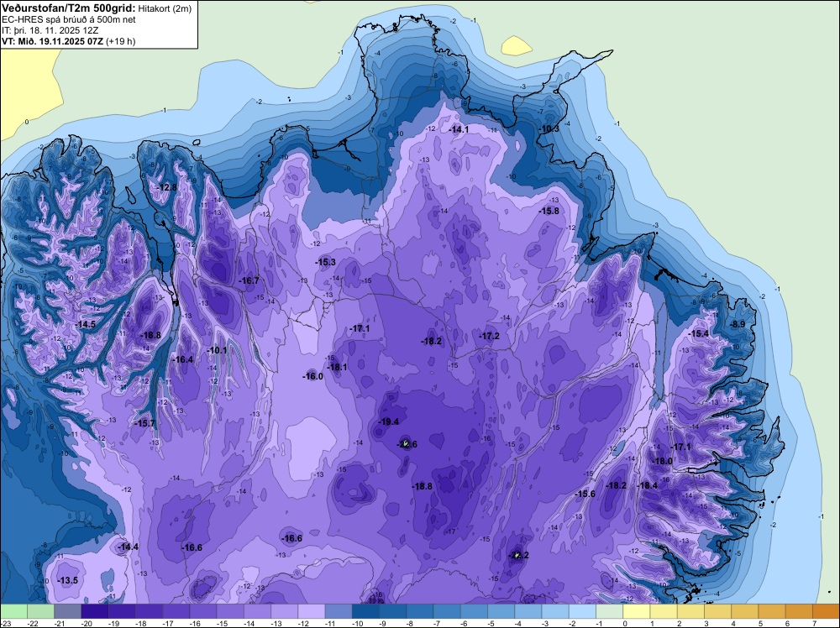Select the dark blue swatch labeled -10
This screenshot has height=628, width=840.
[365, 611]
